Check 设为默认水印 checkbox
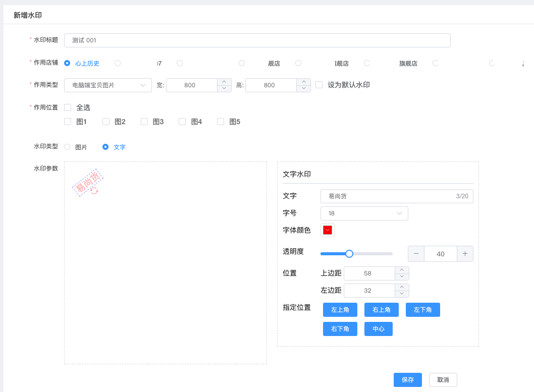Viewport: 534px width, 392px height. tap(319, 85)
